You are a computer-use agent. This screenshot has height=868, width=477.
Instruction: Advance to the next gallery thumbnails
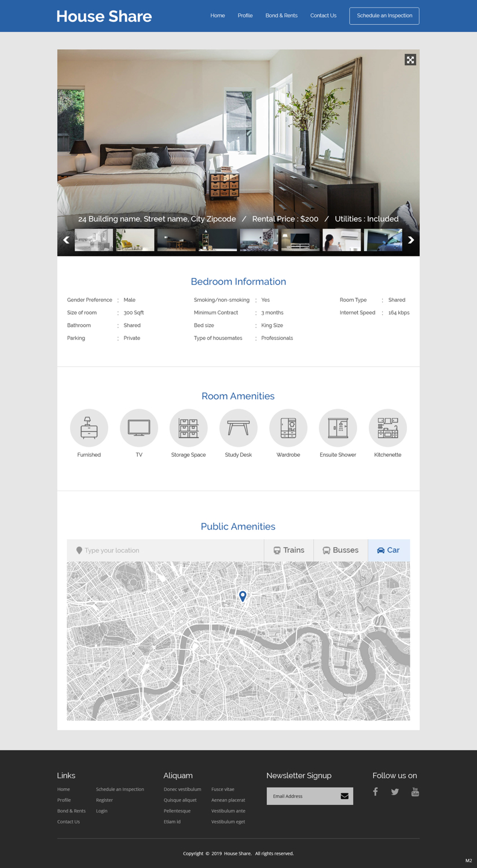(x=410, y=240)
